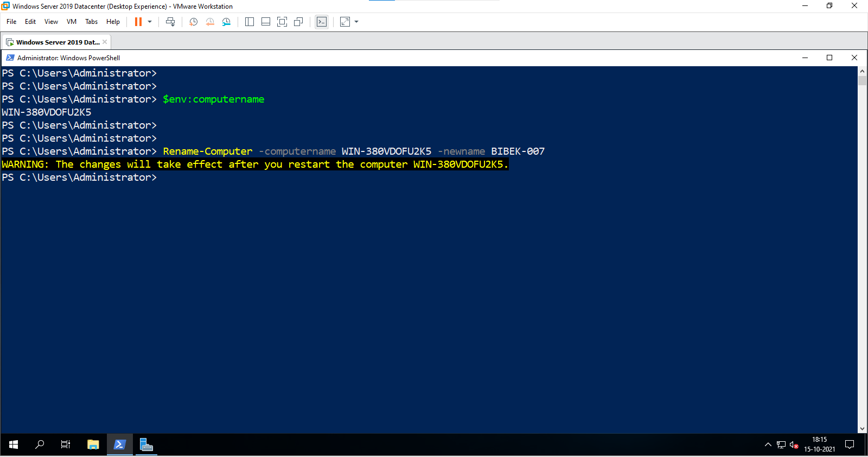Open Task View on the taskbar
Screen dimensions: 868x457
[x=66, y=445]
